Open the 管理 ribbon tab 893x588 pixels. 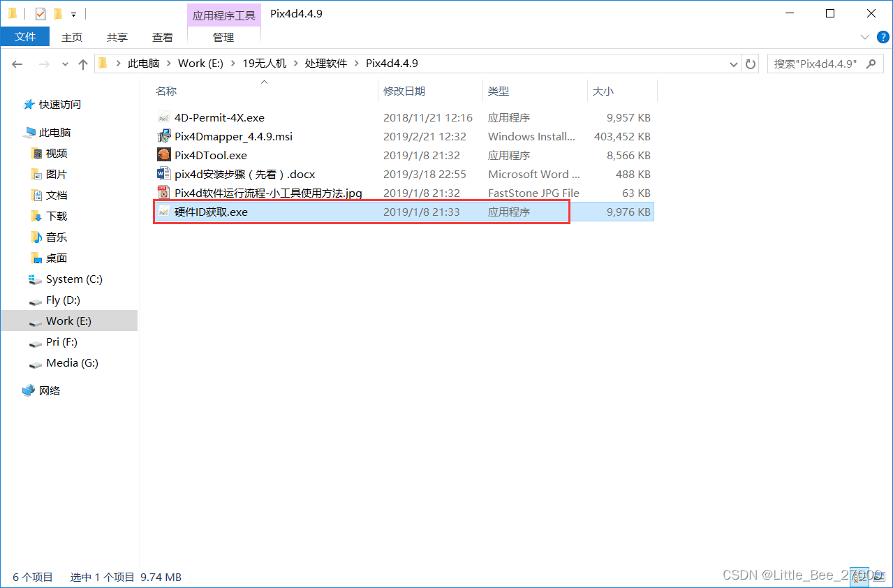click(x=223, y=37)
